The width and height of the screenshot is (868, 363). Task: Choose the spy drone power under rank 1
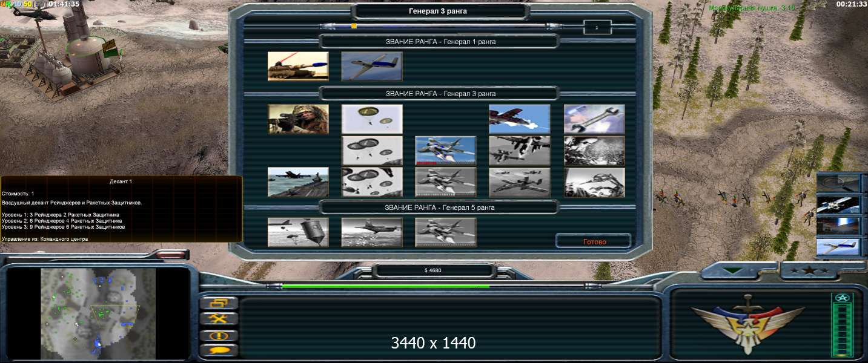click(371, 66)
